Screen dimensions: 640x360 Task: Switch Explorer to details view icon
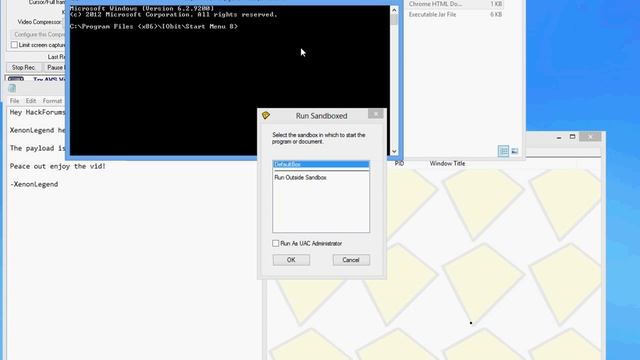(x=503, y=151)
